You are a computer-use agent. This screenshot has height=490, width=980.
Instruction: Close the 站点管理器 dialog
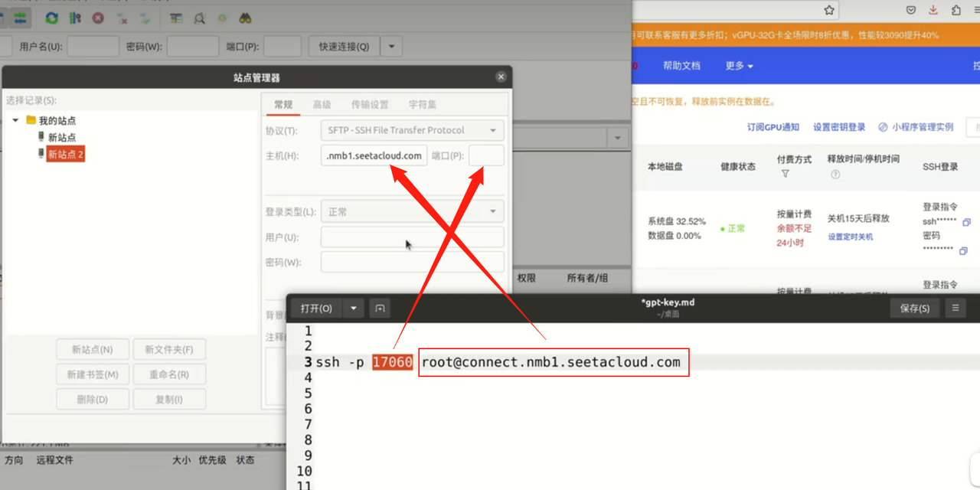tap(501, 77)
